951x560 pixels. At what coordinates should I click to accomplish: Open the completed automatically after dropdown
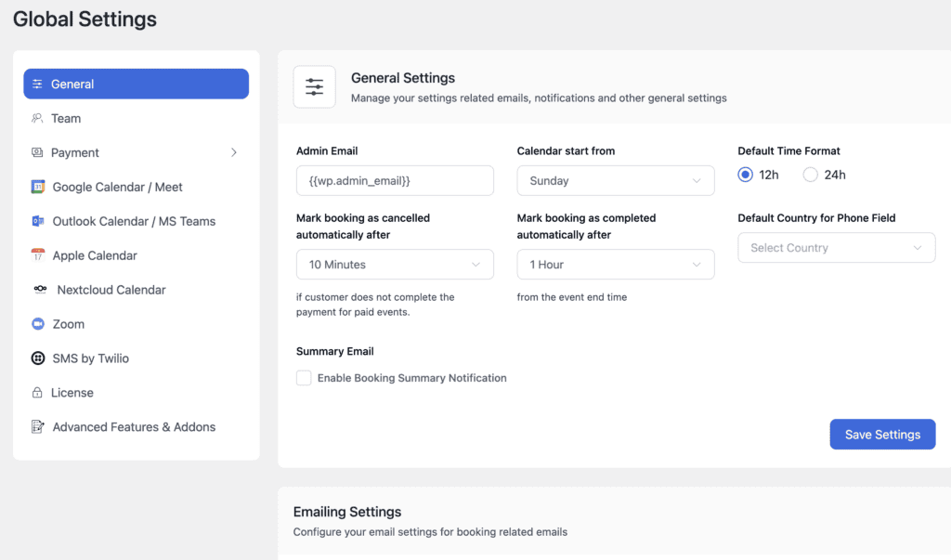pyautogui.click(x=616, y=265)
